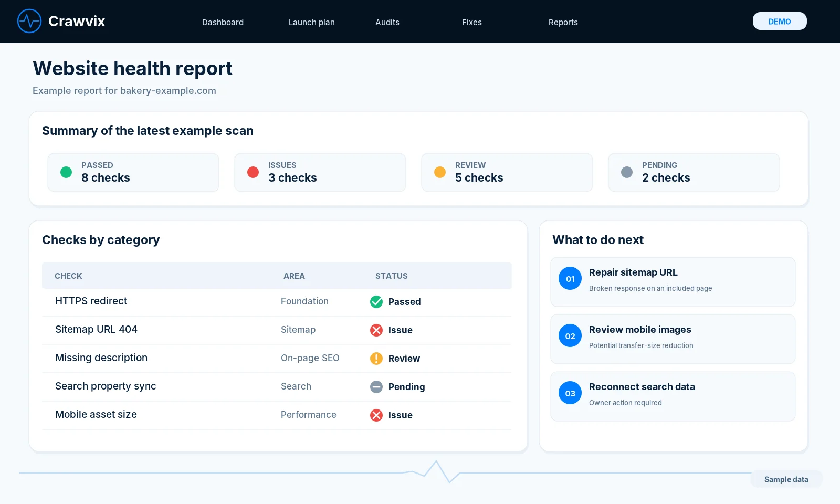Click the gray Pending status dot
This screenshot has width=840, height=504.
[x=627, y=172]
